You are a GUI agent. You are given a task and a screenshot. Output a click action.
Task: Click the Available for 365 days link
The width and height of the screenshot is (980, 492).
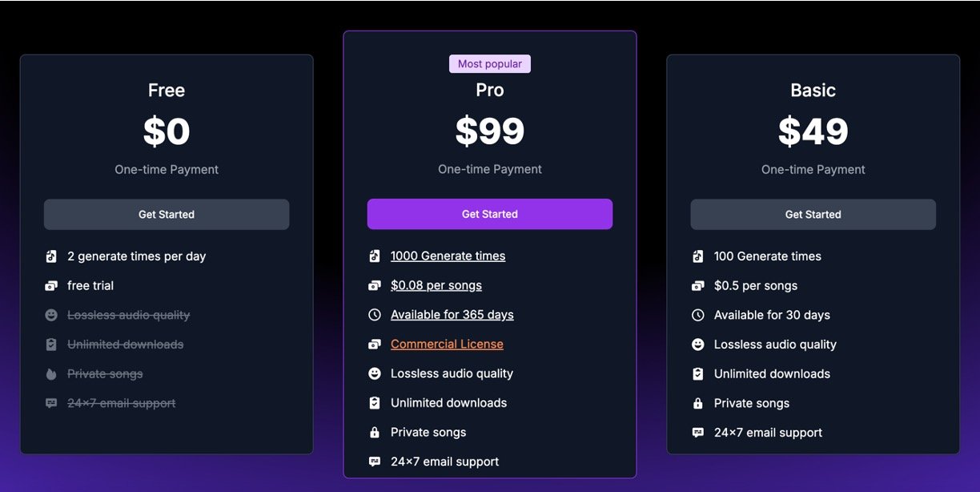452,315
